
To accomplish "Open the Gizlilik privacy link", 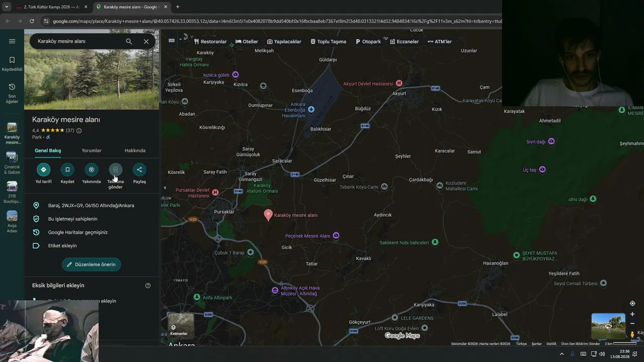I will click(x=551, y=344).
